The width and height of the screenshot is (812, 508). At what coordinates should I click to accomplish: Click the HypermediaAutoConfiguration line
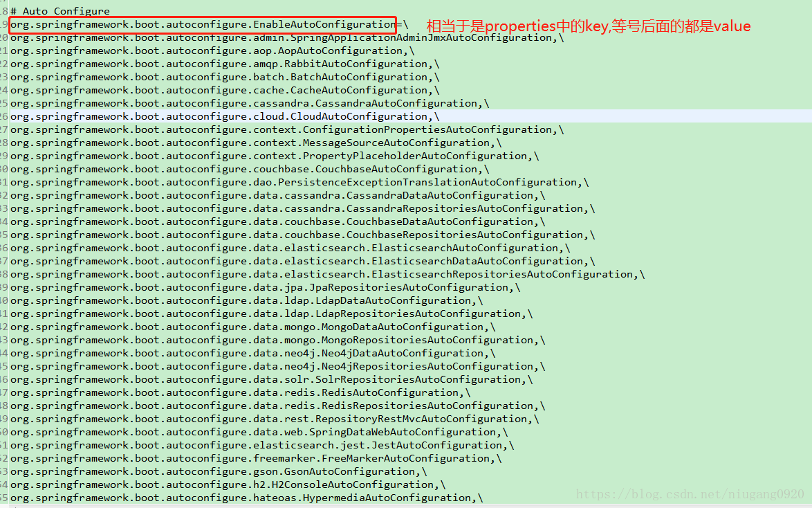[246, 498]
